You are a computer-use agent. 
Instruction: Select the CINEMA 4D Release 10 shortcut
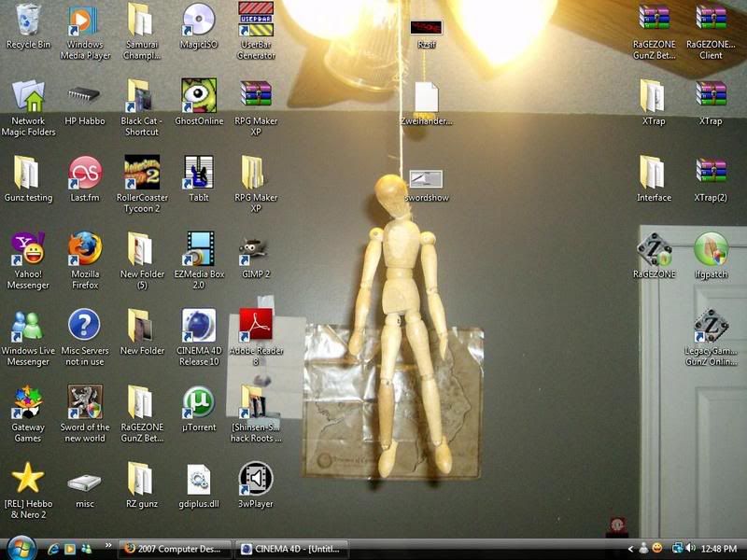[198, 327]
